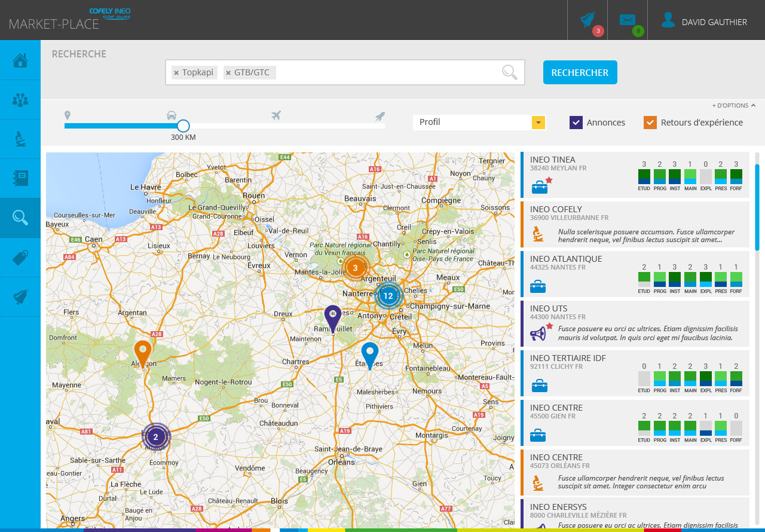Click the briefcase icon of INEO TINEA
The height and width of the screenshot is (532, 765).
tap(539, 188)
